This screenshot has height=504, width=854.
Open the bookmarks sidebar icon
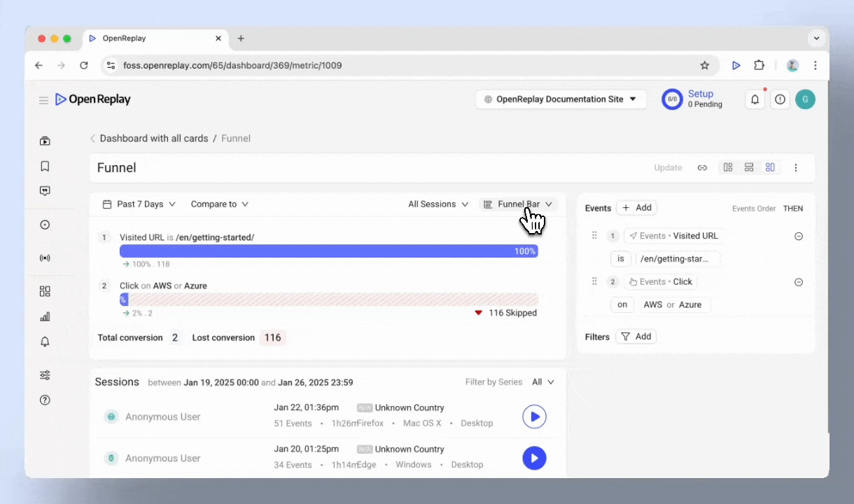pyautogui.click(x=45, y=166)
